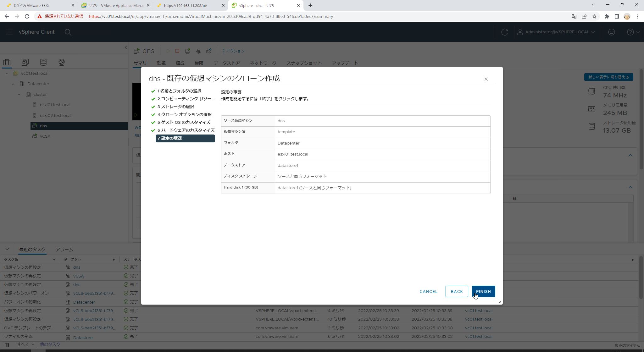Screen dimensions: 644x352
Task: Click 新しい表示に切り替える button
Action: click(608, 77)
